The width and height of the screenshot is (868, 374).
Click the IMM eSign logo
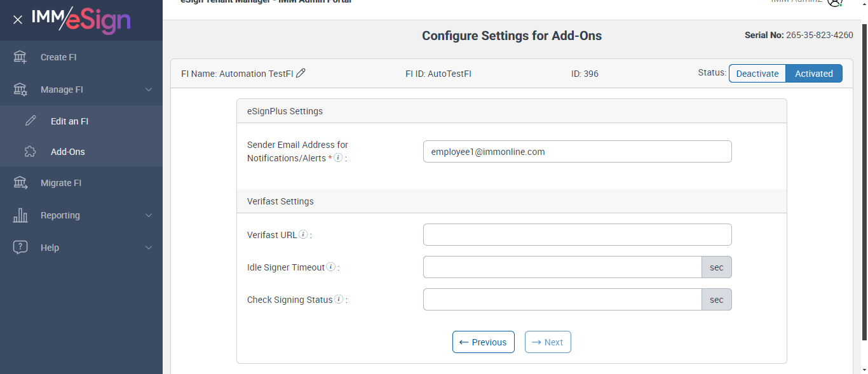pos(81,20)
